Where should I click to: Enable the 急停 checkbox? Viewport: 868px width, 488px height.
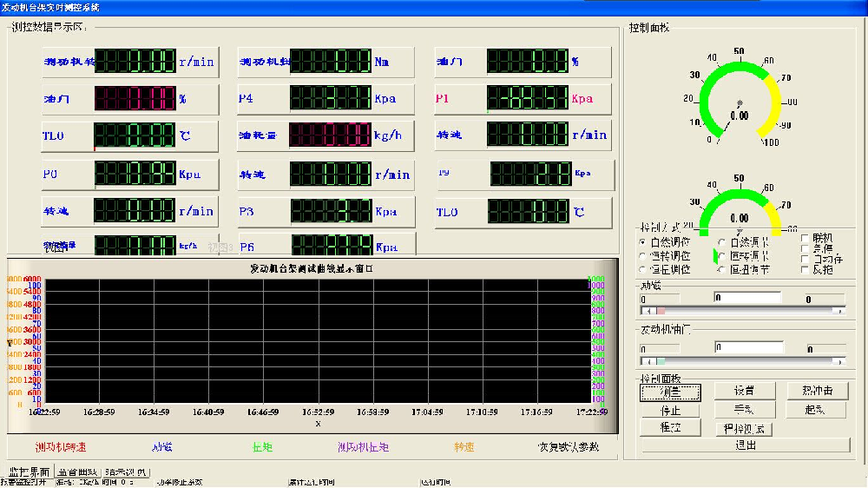click(805, 248)
